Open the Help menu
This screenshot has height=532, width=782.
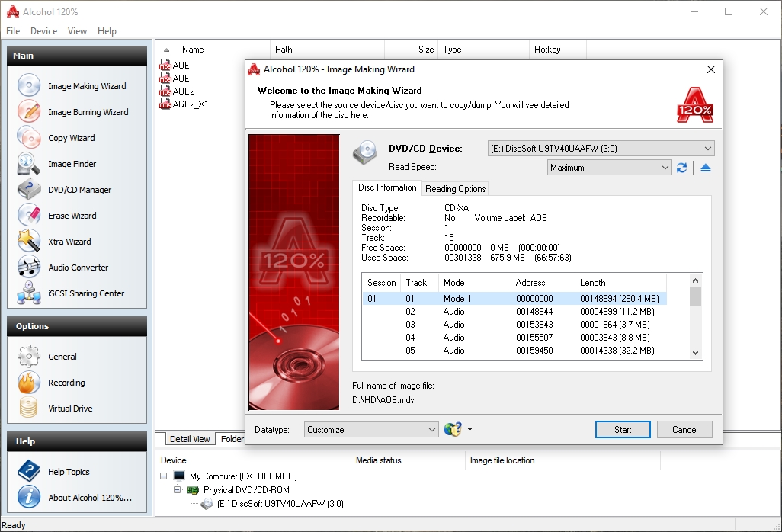pos(107,31)
